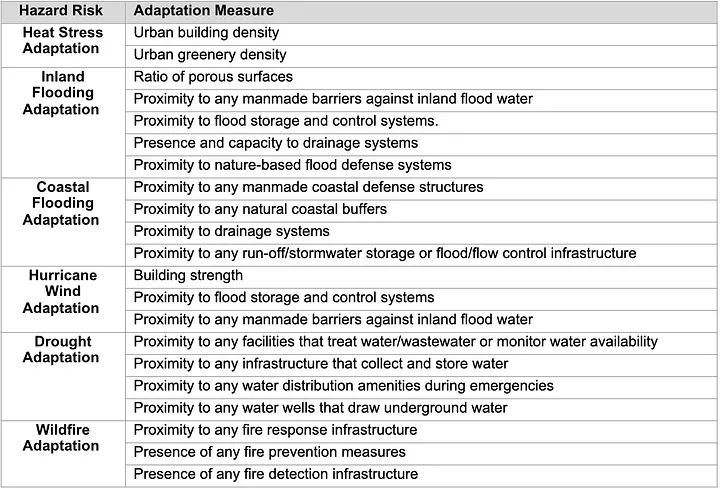This screenshot has height=489, width=720.
Task: Click the Inland Flooding Adaptation cell
Action: (x=63, y=123)
